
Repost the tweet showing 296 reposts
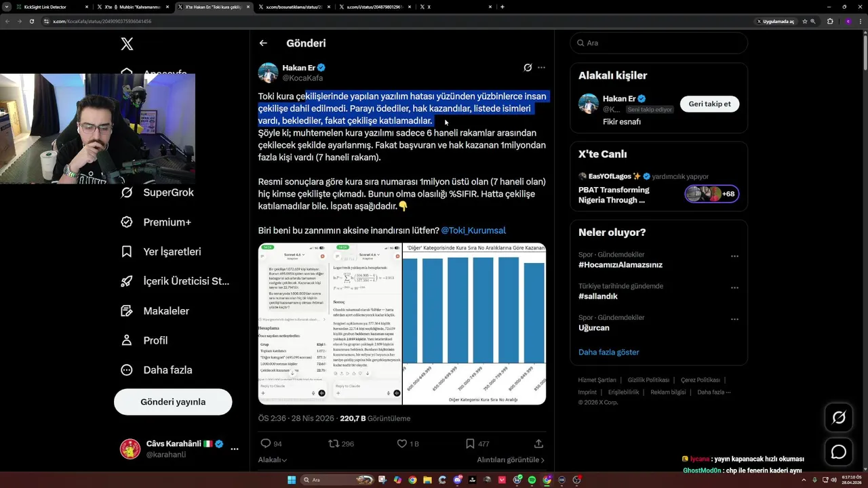click(340, 444)
